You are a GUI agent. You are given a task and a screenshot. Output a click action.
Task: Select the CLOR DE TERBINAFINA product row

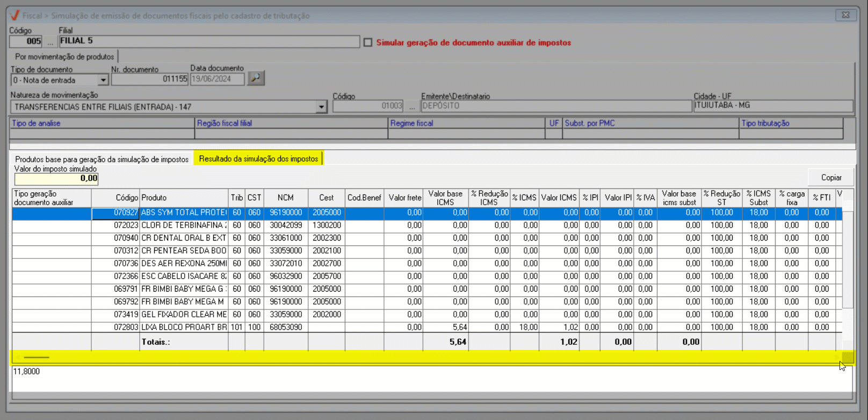pyautogui.click(x=184, y=226)
